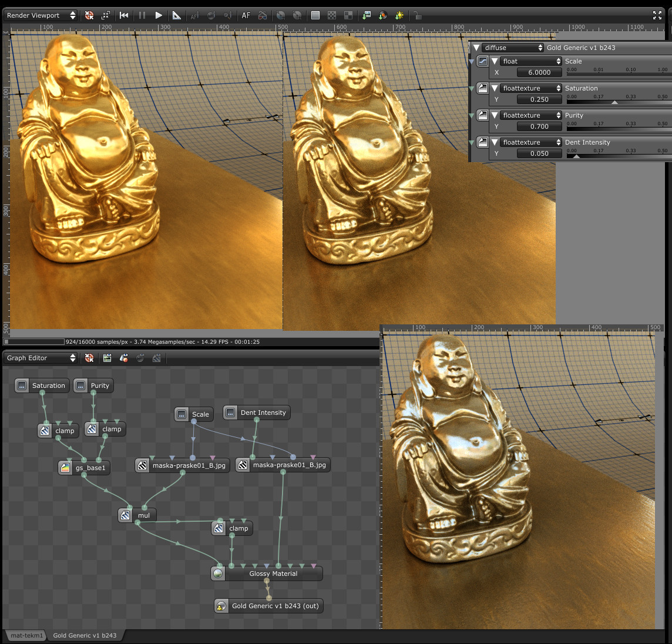Select the Saturation node in the graph

pos(42,385)
